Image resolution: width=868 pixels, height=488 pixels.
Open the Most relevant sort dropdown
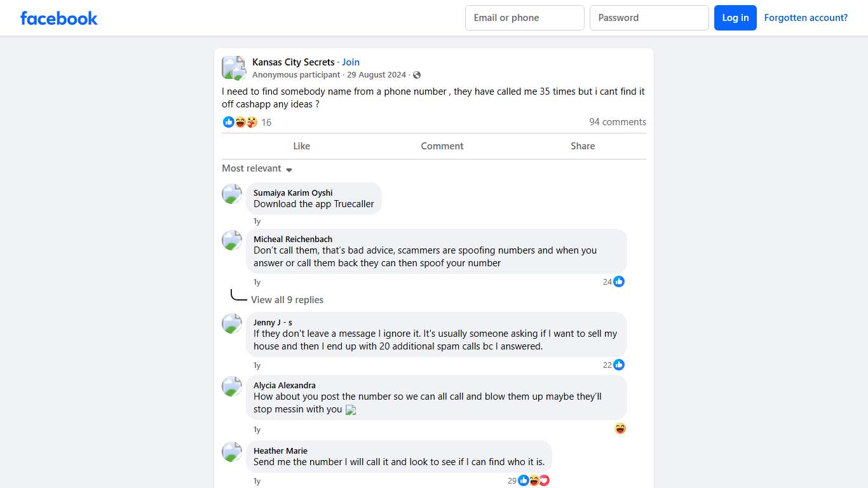pos(257,168)
